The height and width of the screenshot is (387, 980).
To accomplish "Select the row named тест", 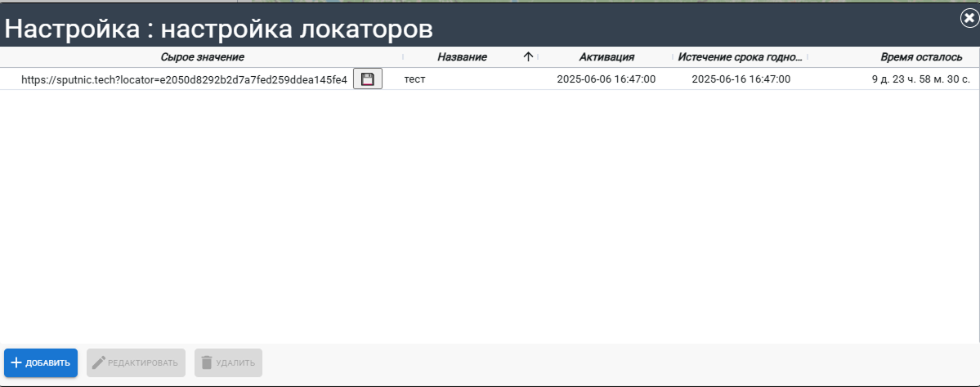I will coord(415,79).
